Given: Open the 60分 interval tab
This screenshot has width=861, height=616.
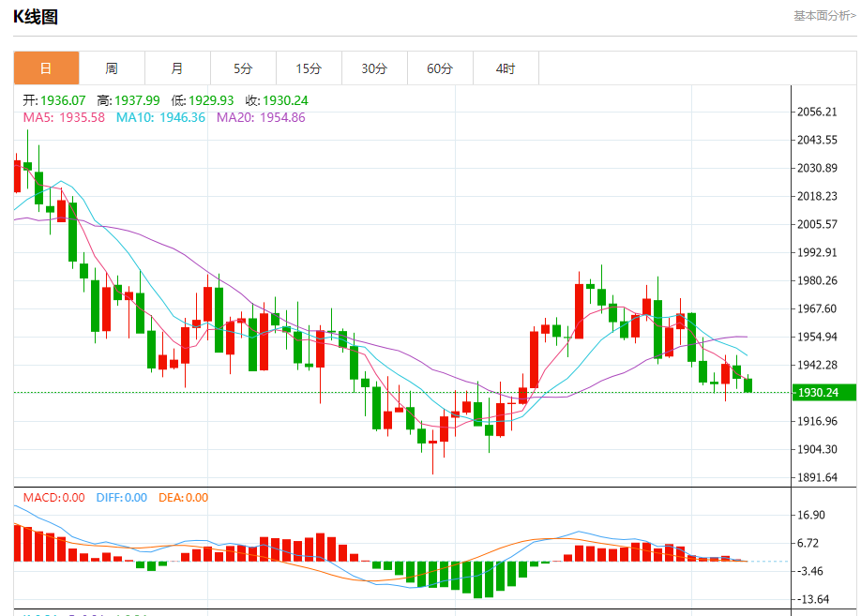Looking at the screenshot, I should pyautogui.click(x=440, y=68).
